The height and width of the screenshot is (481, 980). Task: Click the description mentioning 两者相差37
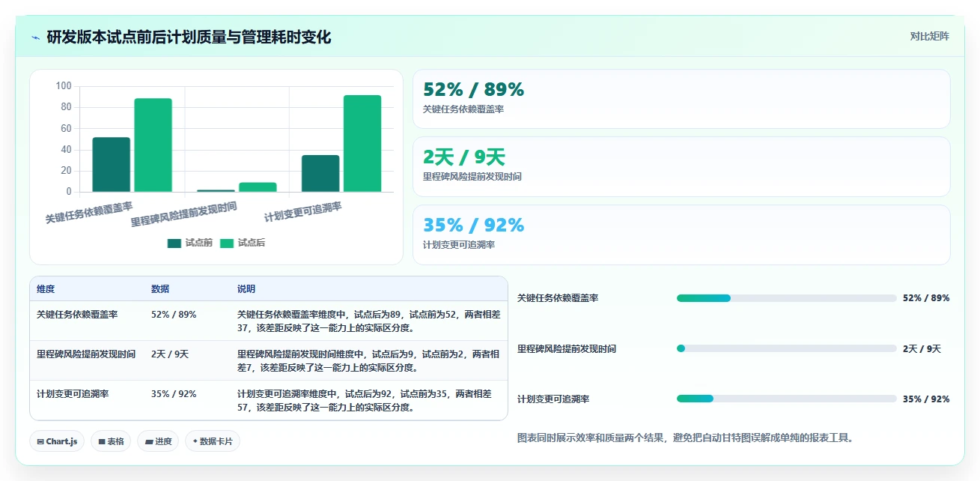[368, 321]
